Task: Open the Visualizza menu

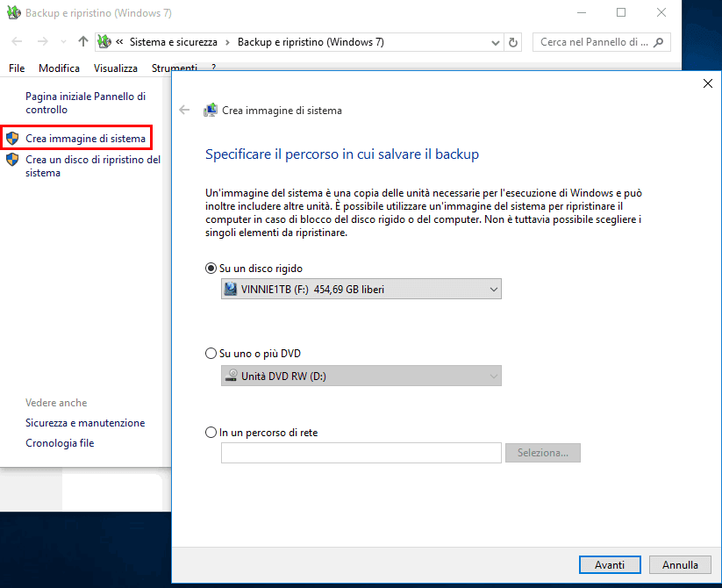Action: point(116,68)
